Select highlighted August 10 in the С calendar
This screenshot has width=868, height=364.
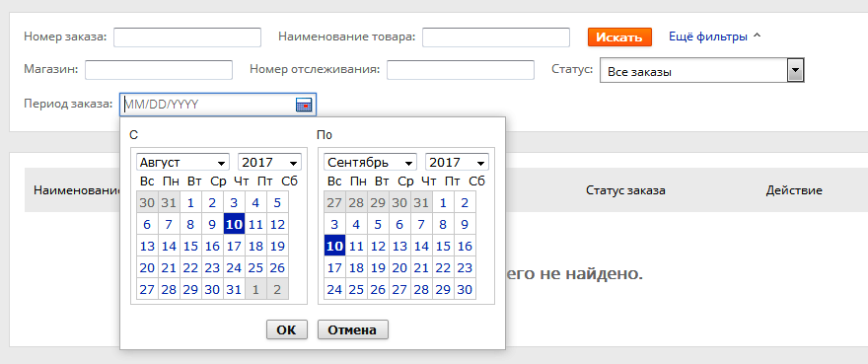[234, 224]
